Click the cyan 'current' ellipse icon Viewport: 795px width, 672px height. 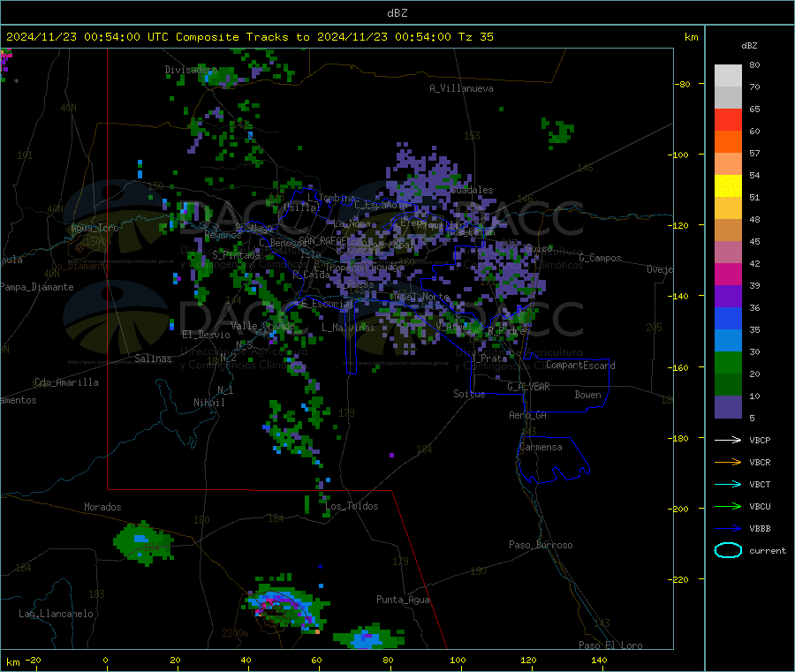pyautogui.click(x=728, y=550)
